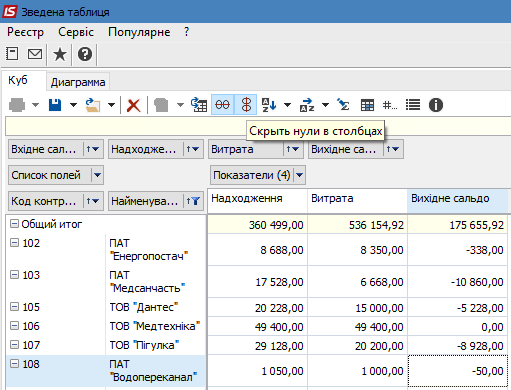Click the red X delete icon
Screen dimensions: 511x390
pos(133,105)
